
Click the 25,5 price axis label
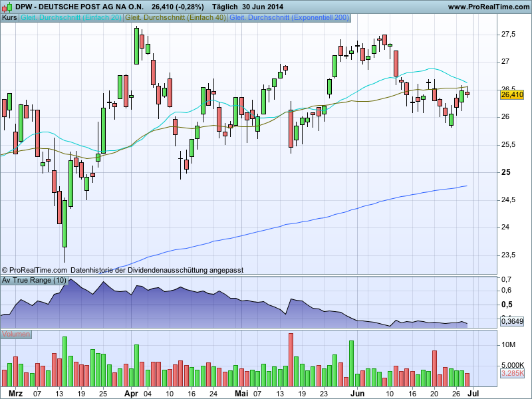(508, 145)
